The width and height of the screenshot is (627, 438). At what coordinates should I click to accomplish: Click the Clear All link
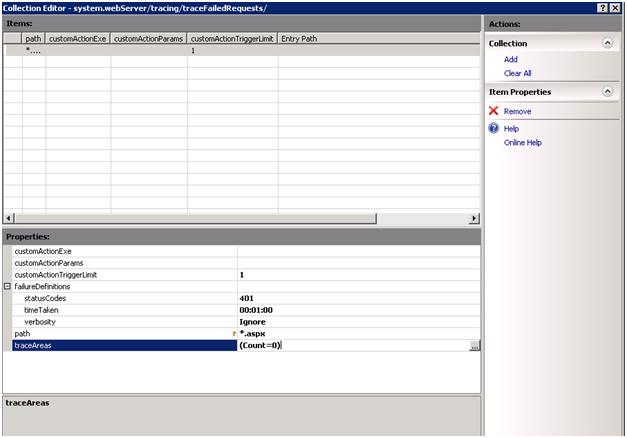tap(517, 73)
